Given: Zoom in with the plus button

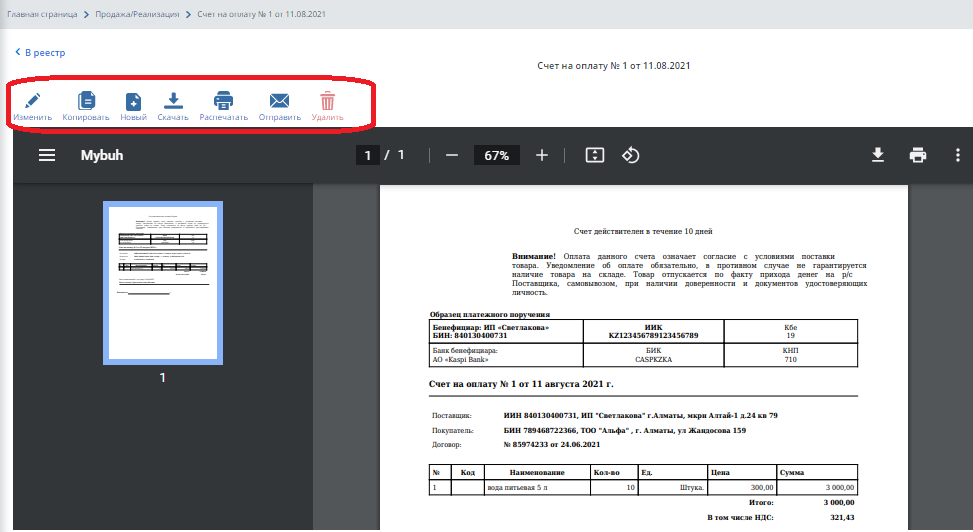Looking at the screenshot, I should click(x=542, y=155).
